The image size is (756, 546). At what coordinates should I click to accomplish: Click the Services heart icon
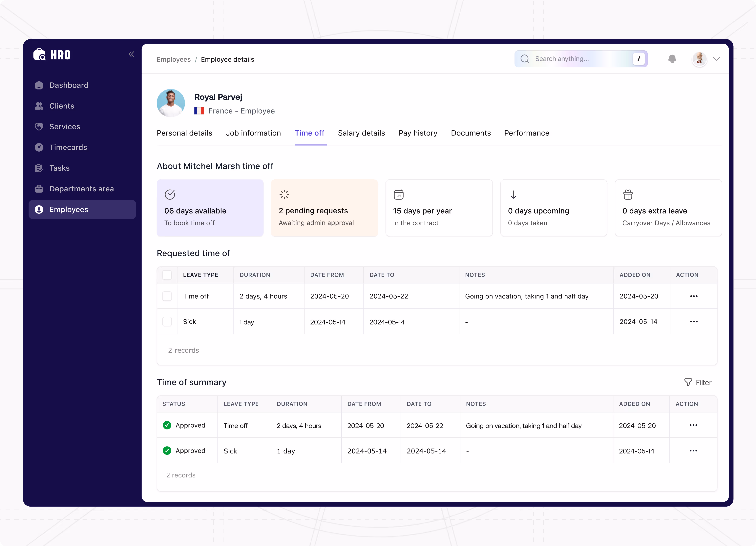(x=39, y=127)
